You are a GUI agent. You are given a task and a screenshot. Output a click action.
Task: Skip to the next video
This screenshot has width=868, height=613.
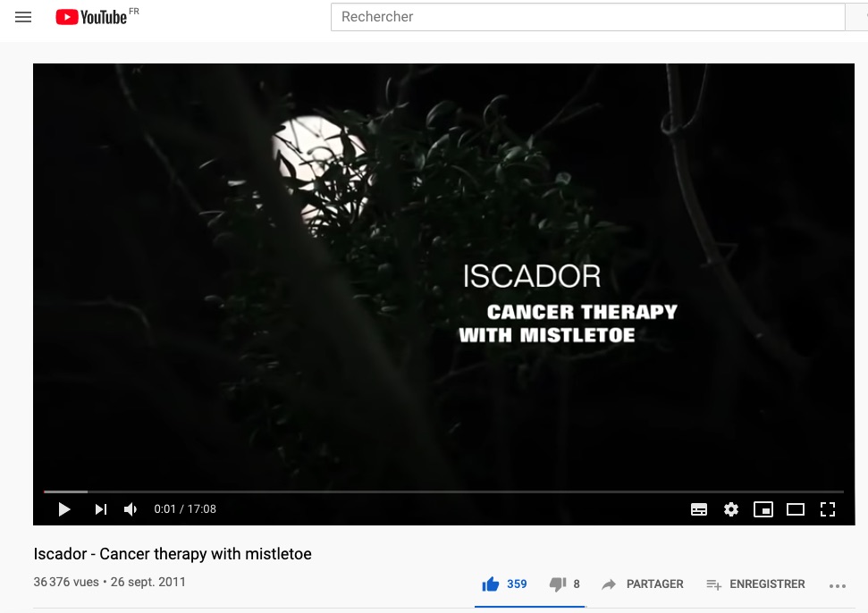point(101,509)
